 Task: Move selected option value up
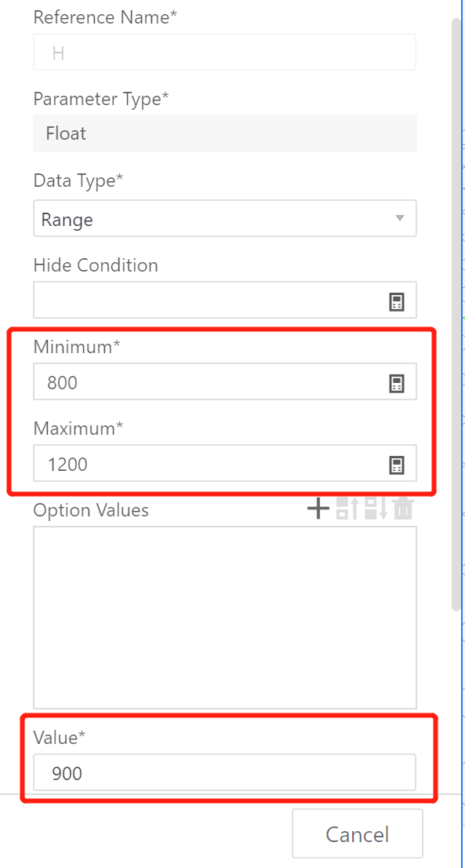pos(347,509)
